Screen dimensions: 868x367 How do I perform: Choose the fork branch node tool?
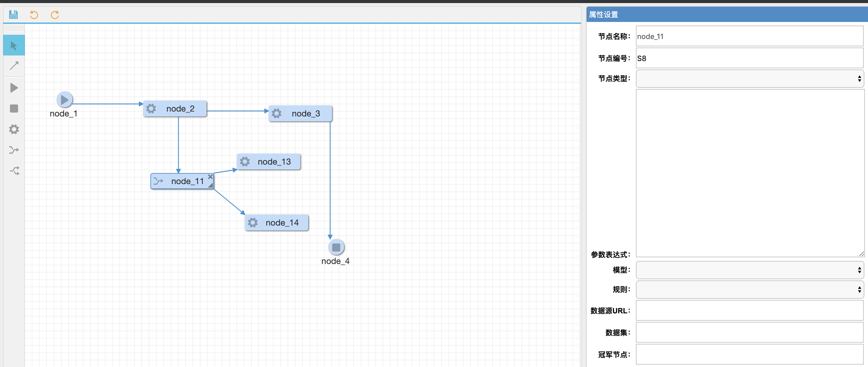pyautogui.click(x=14, y=150)
